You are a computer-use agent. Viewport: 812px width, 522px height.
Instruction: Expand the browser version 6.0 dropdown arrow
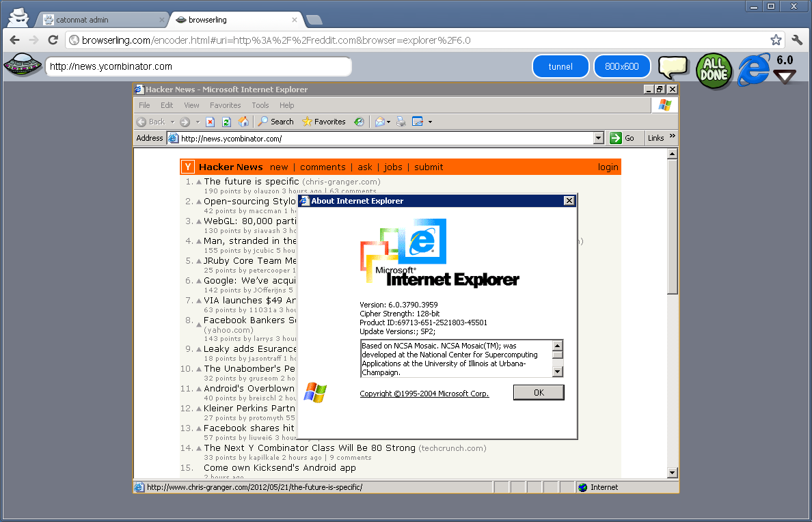tap(785, 77)
